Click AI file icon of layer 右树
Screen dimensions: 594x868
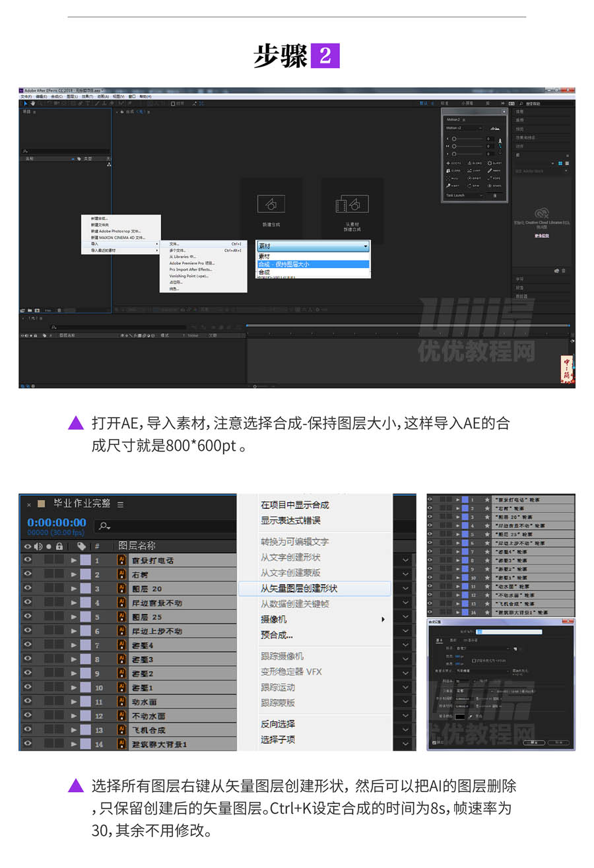(x=121, y=574)
